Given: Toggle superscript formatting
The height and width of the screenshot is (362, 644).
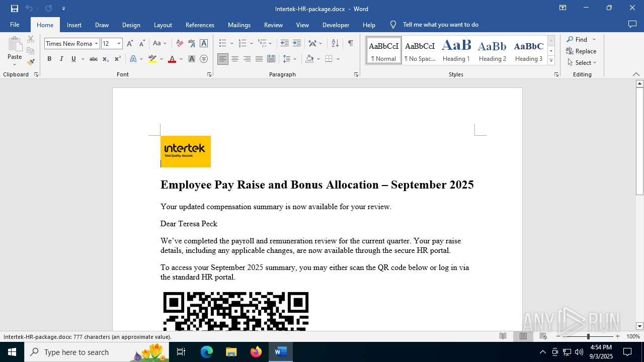Looking at the screenshot, I should (x=117, y=59).
